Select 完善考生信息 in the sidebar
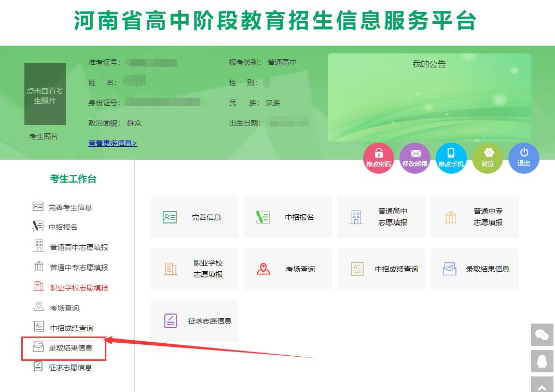555x392 pixels. click(x=70, y=207)
